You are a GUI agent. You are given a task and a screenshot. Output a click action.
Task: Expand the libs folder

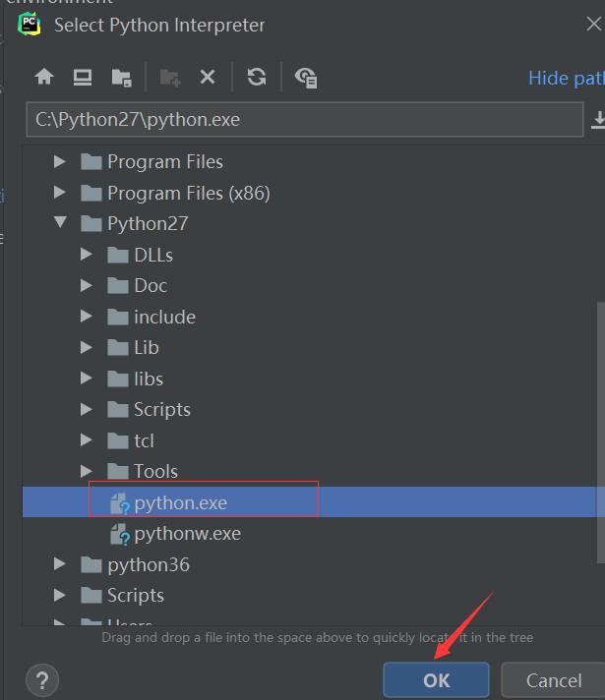click(x=87, y=379)
